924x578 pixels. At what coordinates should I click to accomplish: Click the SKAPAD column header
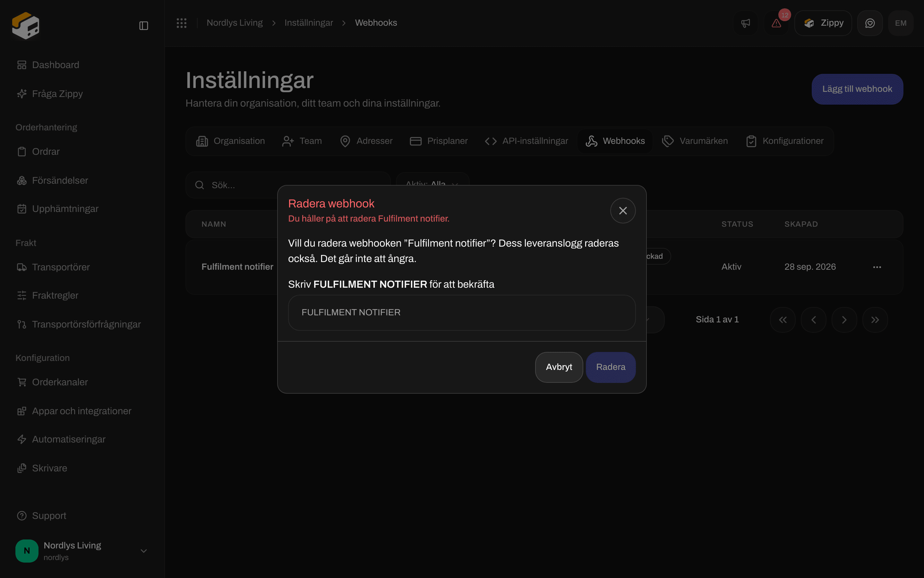801,224
